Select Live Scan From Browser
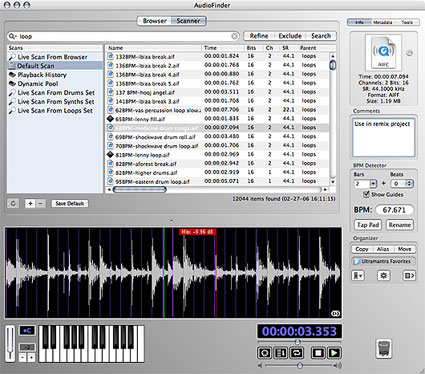Viewport: 425px width, 374px height. tap(55, 57)
